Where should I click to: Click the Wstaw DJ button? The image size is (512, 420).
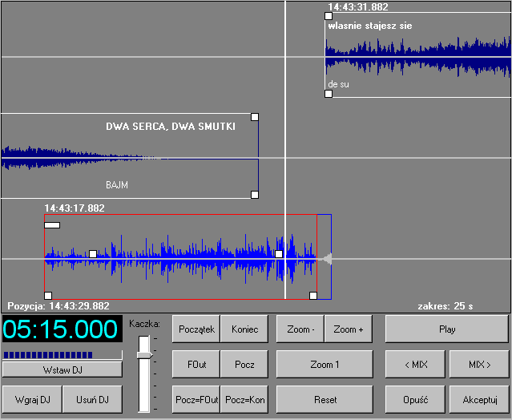[62, 370]
